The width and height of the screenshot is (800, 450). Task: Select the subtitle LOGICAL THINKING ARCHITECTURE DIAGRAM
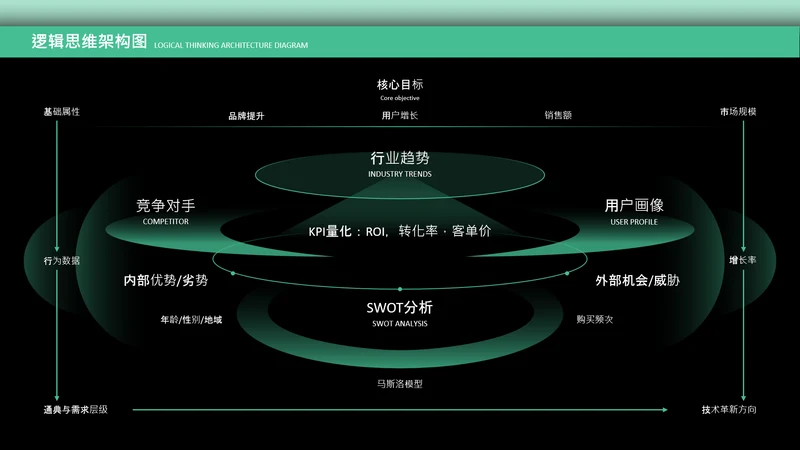[x=231, y=45]
